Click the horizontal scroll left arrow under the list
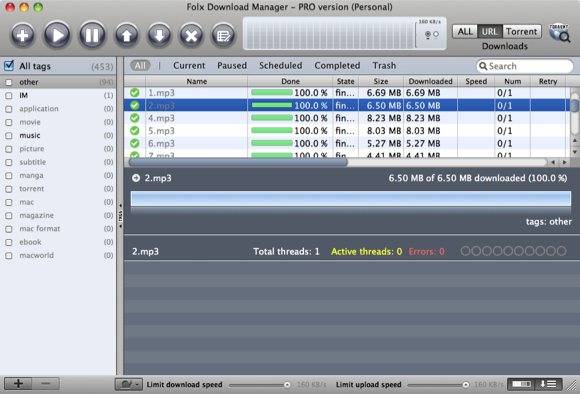 point(553,162)
